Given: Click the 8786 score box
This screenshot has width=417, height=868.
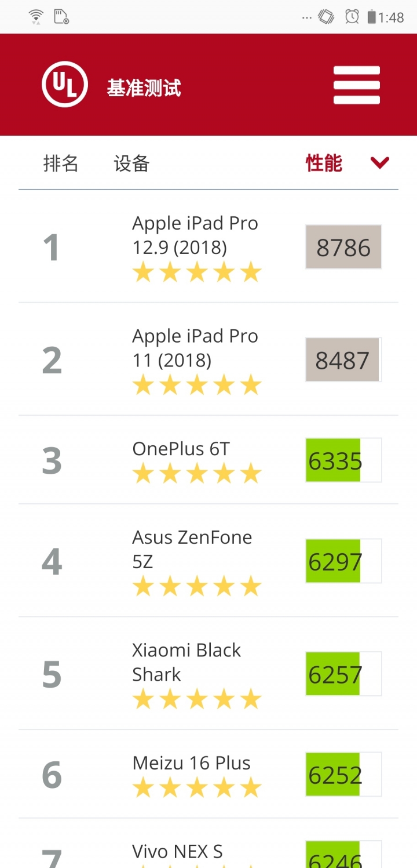Looking at the screenshot, I should coord(343,247).
